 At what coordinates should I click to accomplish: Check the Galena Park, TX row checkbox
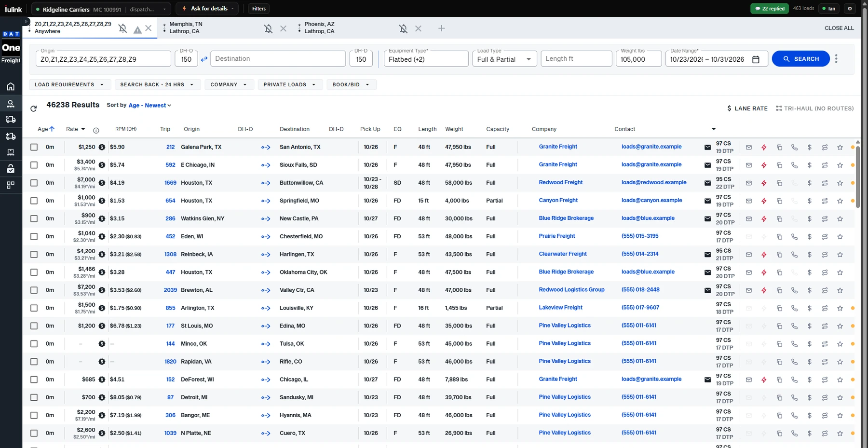[x=34, y=147]
